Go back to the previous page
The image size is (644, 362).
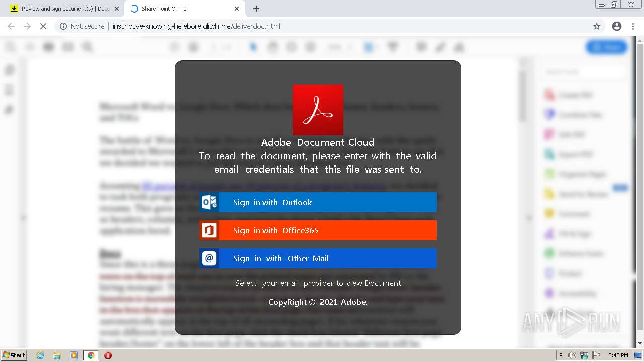11,26
